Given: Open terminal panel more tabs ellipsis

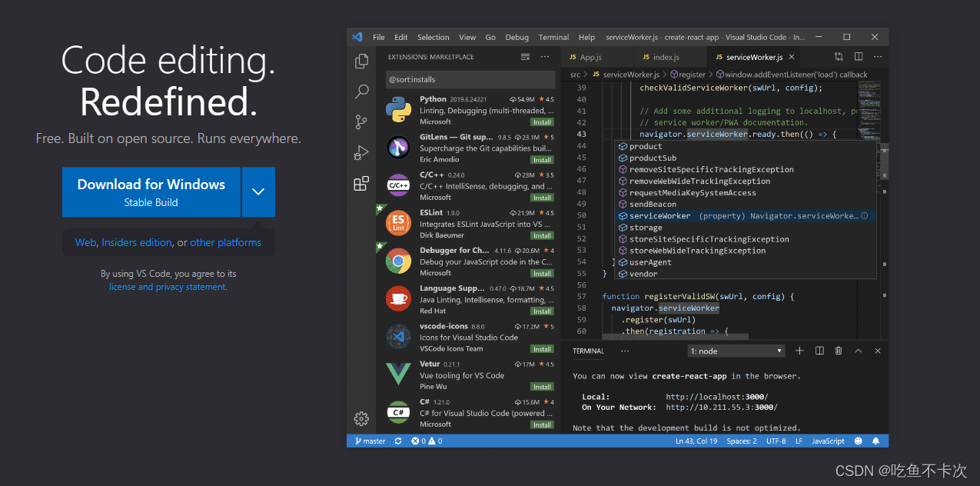Looking at the screenshot, I should (x=625, y=351).
